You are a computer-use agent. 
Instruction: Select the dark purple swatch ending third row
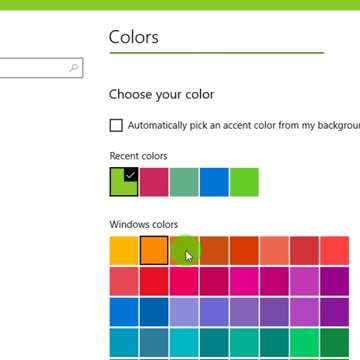coord(335,312)
